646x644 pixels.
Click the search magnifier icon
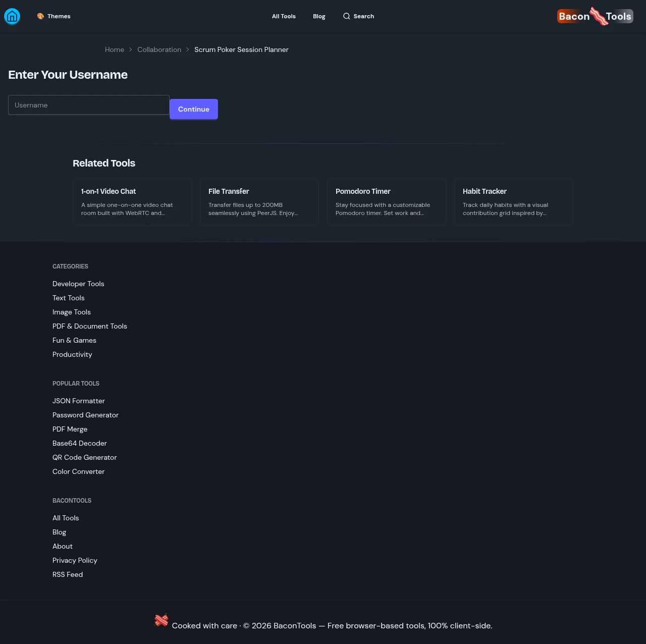(346, 16)
